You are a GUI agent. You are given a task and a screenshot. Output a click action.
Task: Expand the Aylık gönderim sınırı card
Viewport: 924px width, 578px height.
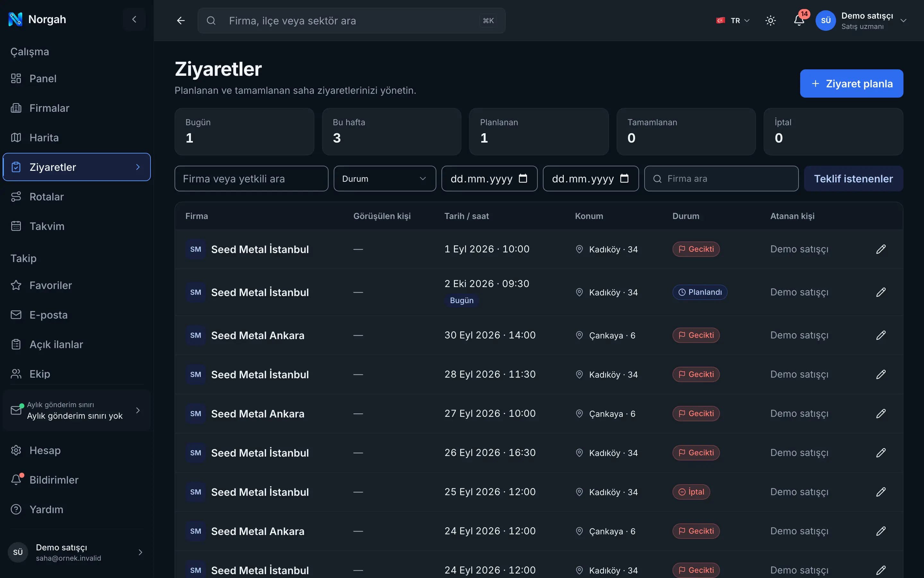click(76, 411)
